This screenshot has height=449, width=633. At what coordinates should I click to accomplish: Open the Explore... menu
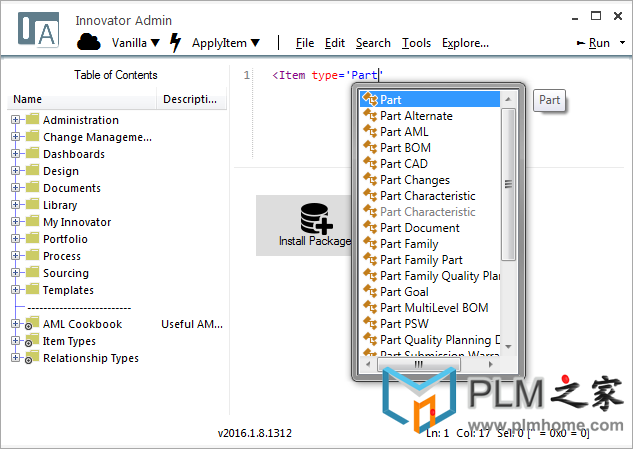pyautogui.click(x=465, y=43)
